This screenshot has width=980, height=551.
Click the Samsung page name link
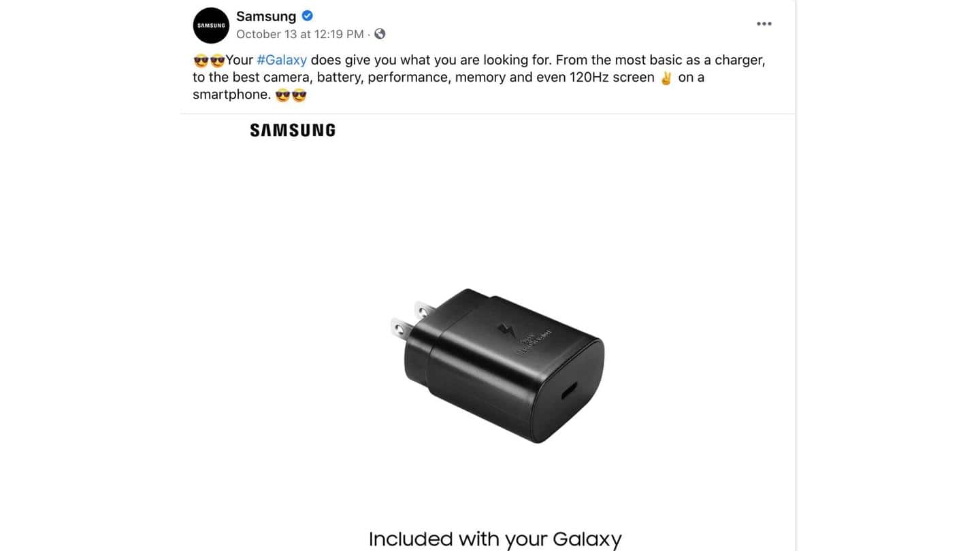click(x=266, y=16)
